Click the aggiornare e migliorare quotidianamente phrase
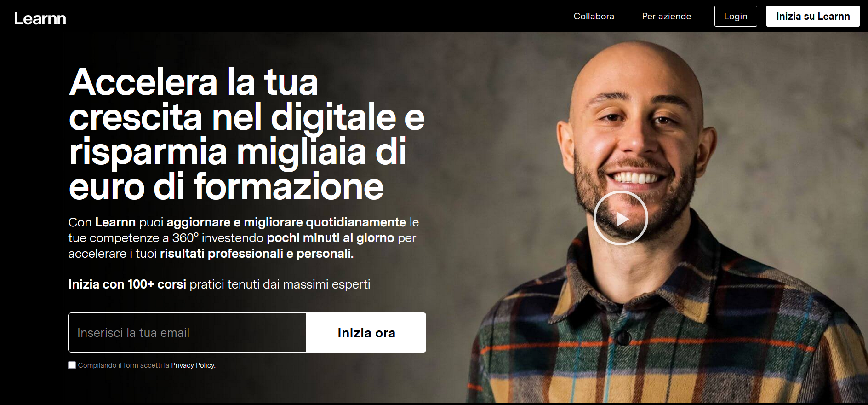The width and height of the screenshot is (868, 405). coord(286,222)
